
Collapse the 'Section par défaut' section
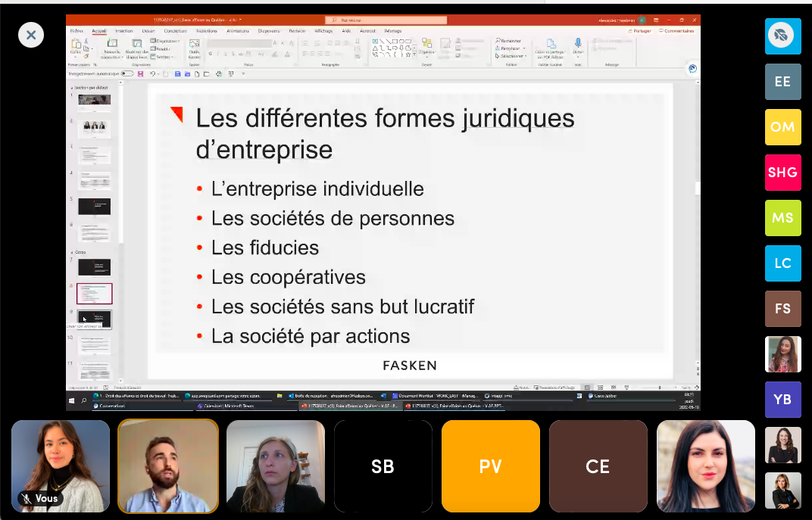click(x=71, y=88)
